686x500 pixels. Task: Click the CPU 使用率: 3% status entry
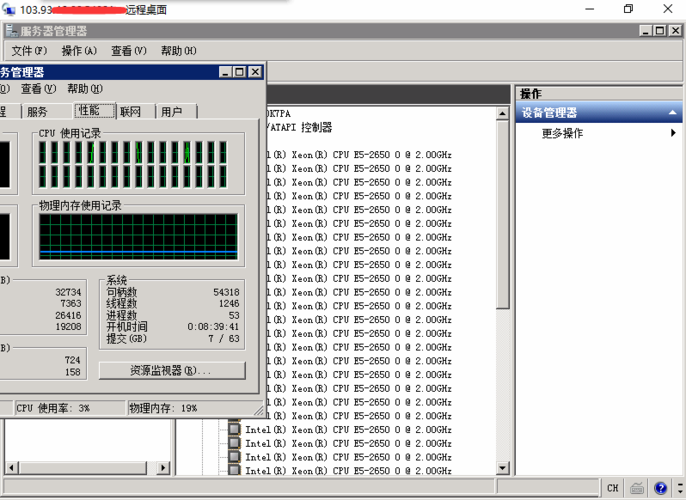pos(53,408)
